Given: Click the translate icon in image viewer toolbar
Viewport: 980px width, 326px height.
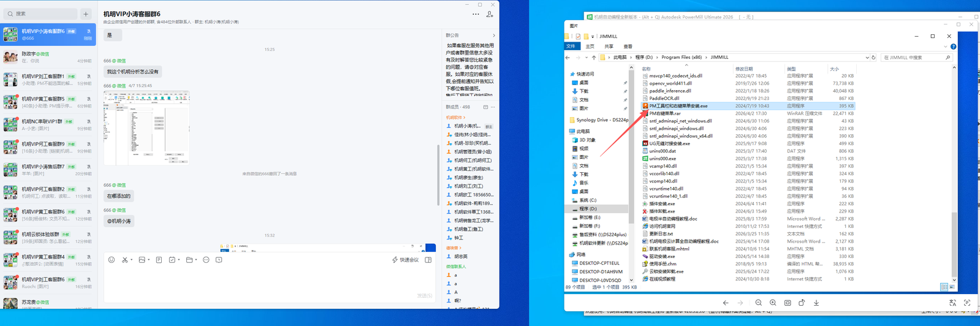Looking at the screenshot, I should [x=952, y=303].
